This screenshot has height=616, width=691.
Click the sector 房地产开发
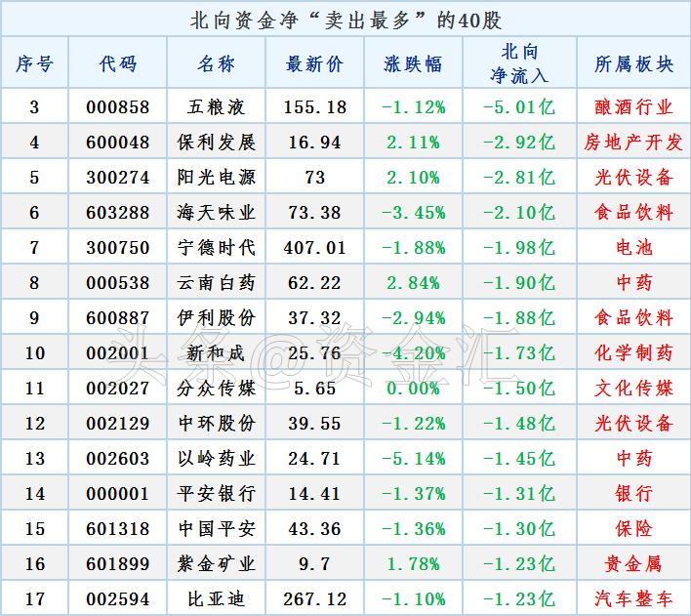click(633, 142)
